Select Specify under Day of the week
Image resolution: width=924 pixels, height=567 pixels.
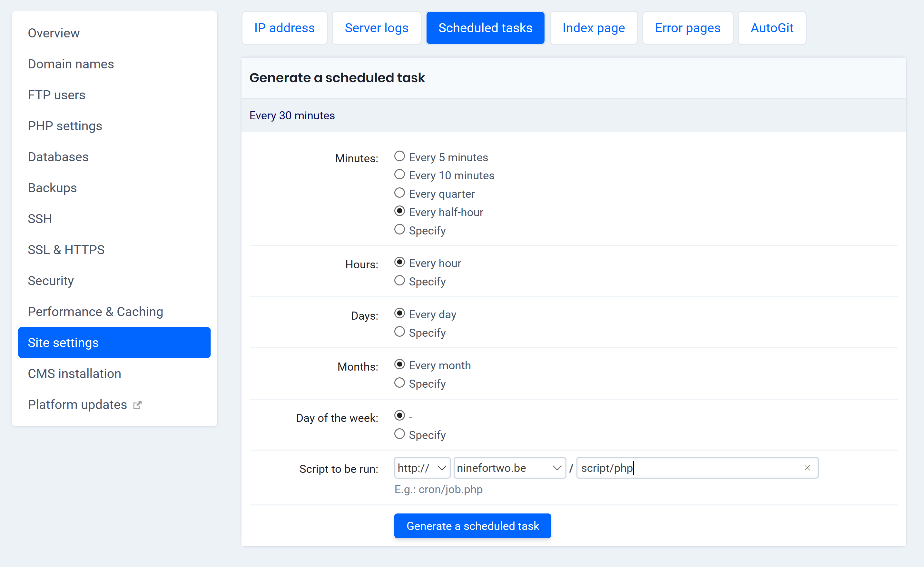[x=399, y=434]
